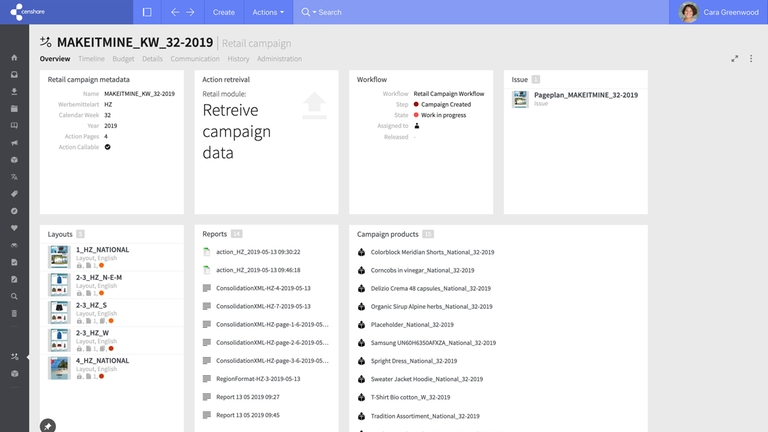Image resolution: width=768 pixels, height=432 pixels.
Task: Click into the Search field
Action: pos(490,12)
